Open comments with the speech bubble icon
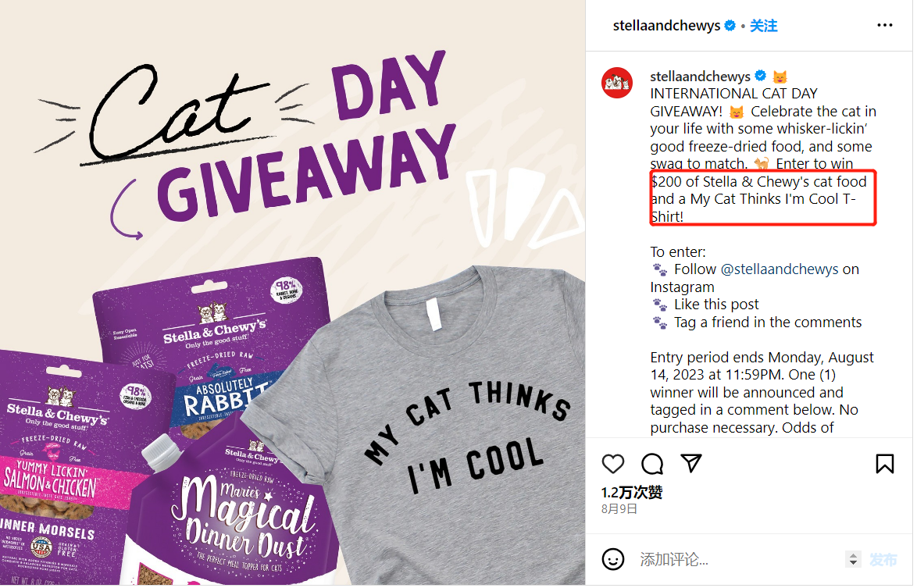This screenshot has width=917, height=588. click(651, 464)
